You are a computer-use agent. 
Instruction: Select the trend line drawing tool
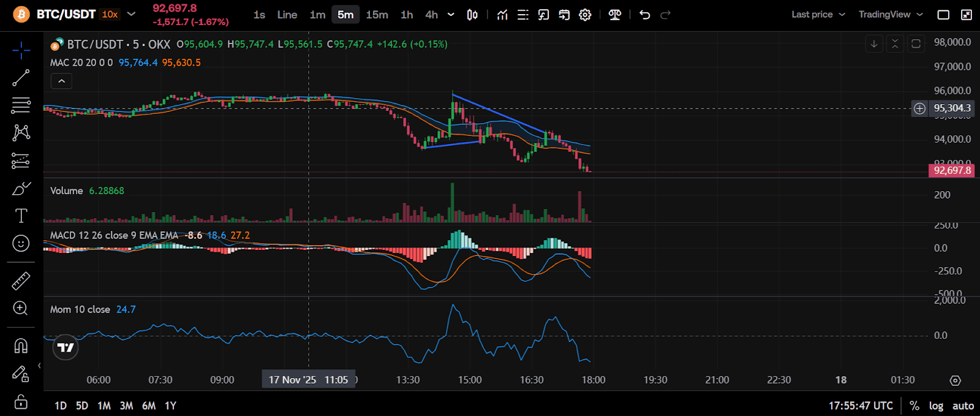click(21, 78)
